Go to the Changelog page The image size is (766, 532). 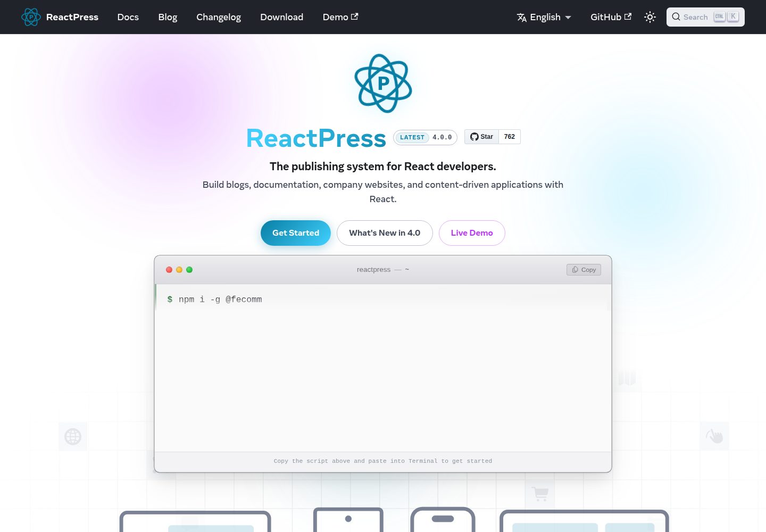click(x=219, y=17)
